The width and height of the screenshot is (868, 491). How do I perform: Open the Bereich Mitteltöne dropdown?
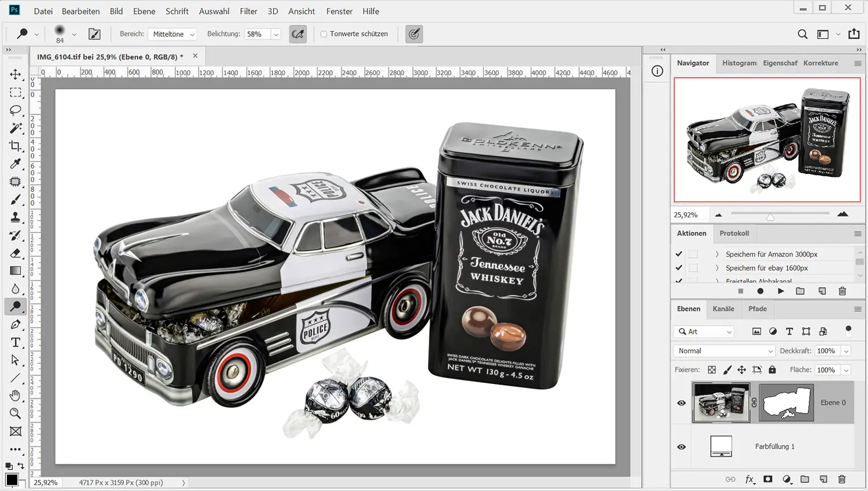172,34
